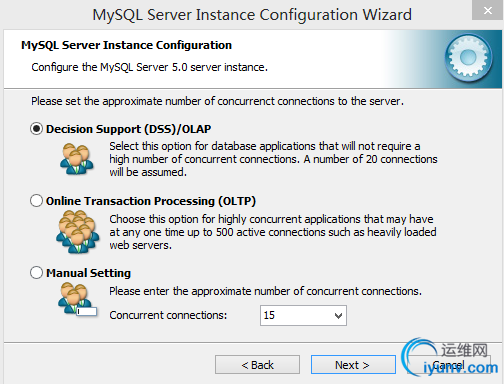Screen dimensions: 504x384
Task: Enable the Manual Setting radio button
Action: pos(36,273)
